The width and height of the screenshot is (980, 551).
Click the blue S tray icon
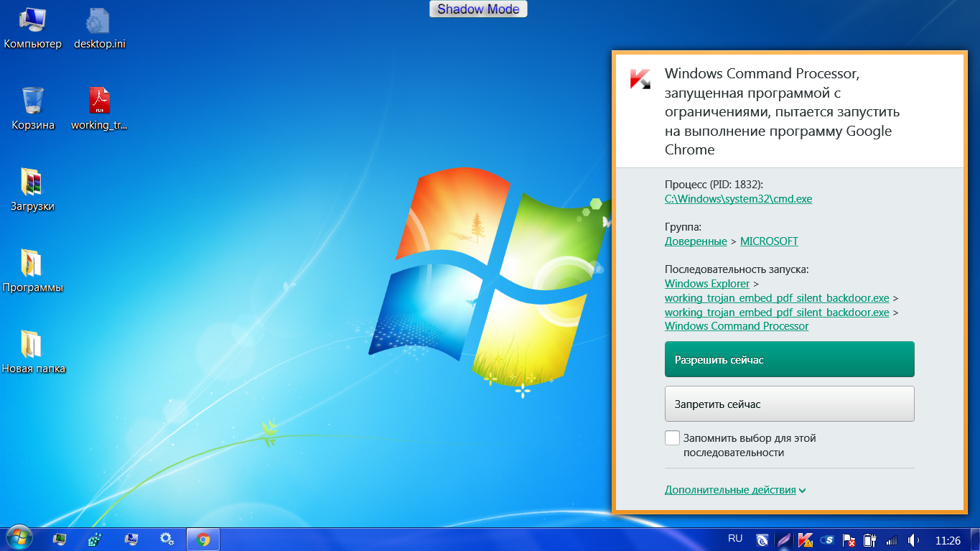click(x=827, y=540)
